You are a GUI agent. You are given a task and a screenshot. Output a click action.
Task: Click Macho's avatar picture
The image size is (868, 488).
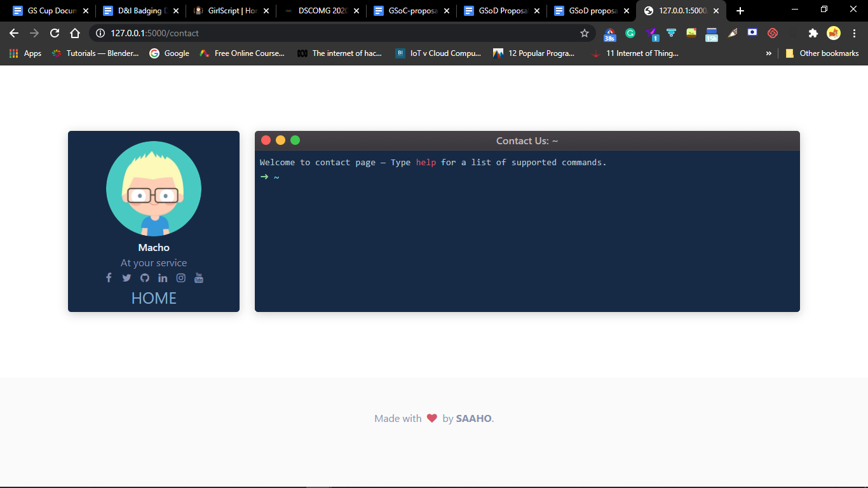154,189
